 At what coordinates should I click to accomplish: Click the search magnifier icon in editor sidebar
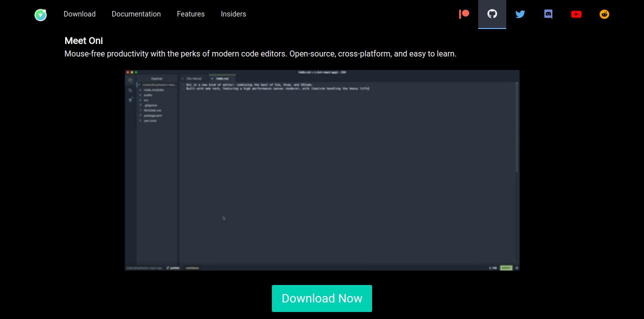130,90
